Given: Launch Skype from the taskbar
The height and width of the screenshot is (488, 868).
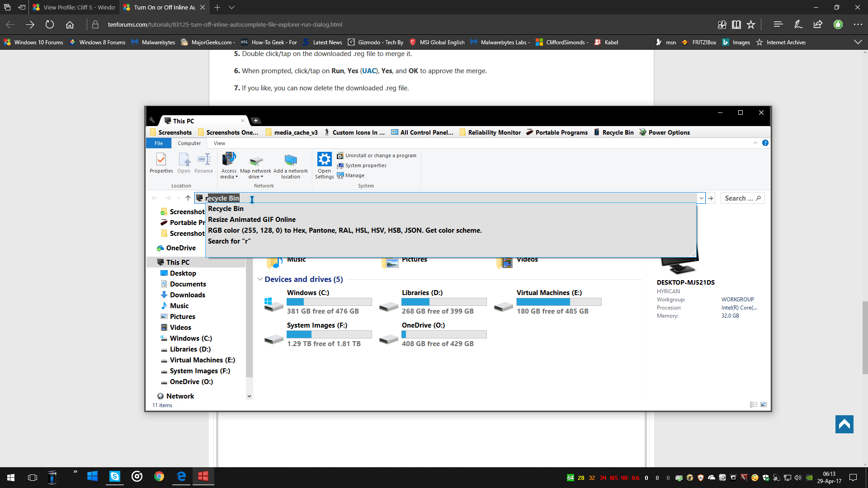Looking at the screenshot, I should tap(114, 477).
